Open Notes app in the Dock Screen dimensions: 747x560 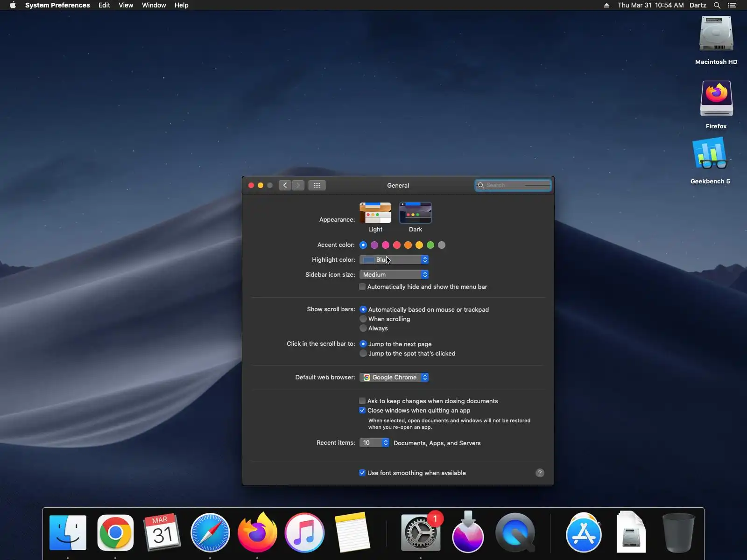click(352, 532)
